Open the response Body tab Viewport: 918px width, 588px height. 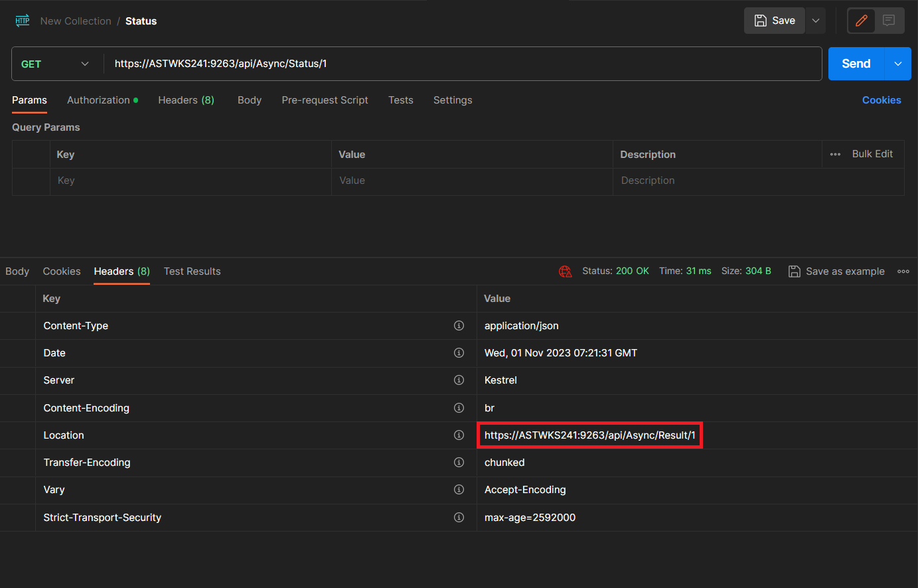pos(17,271)
